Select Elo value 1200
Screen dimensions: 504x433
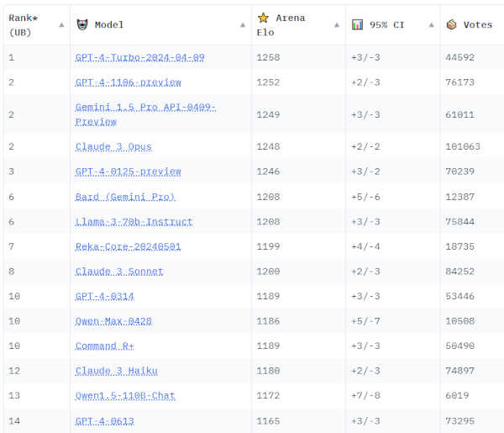268,272
